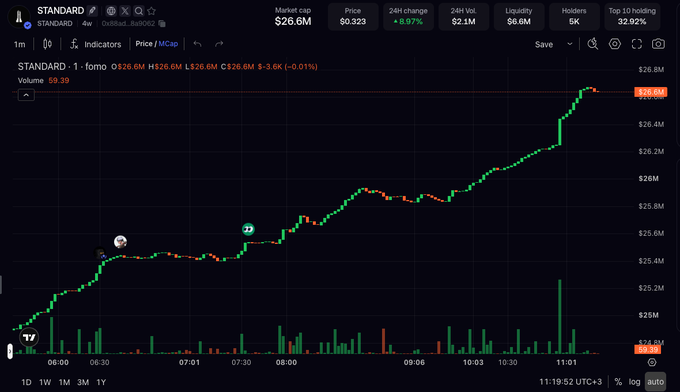Switch the chart to MCap mode
This screenshot has width=680, height=392.
(168, 44)
